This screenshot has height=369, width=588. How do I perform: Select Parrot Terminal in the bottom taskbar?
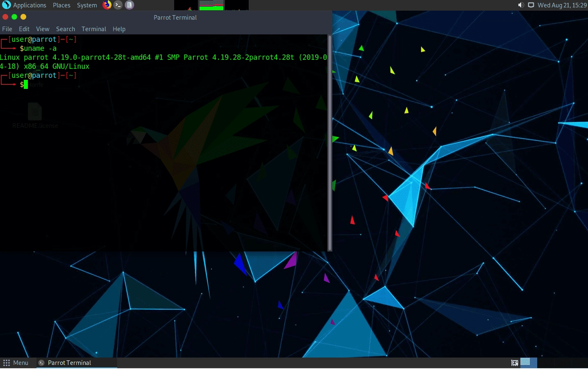(x=77, y=363)
